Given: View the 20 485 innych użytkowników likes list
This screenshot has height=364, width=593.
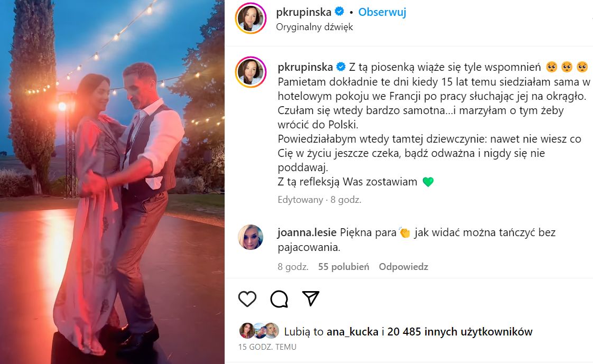Looking at the screenshot, I should pos(460,332).
